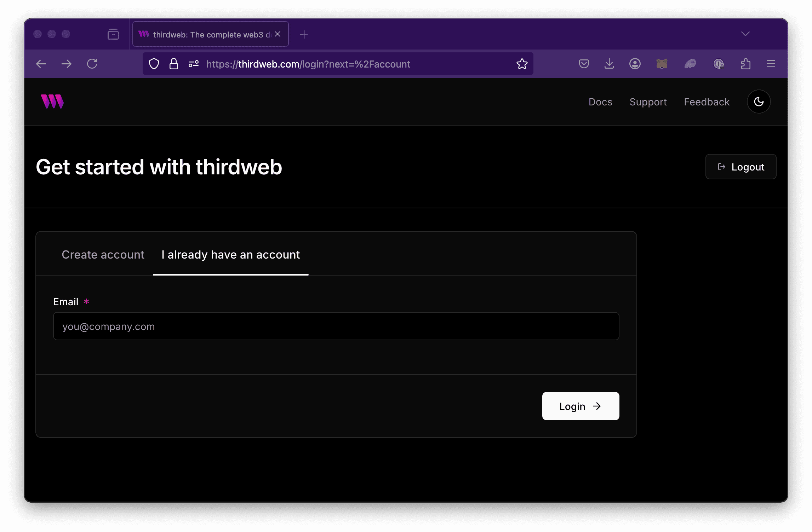
Task: Click the Logout button
Action: click(x=740, y=167)
